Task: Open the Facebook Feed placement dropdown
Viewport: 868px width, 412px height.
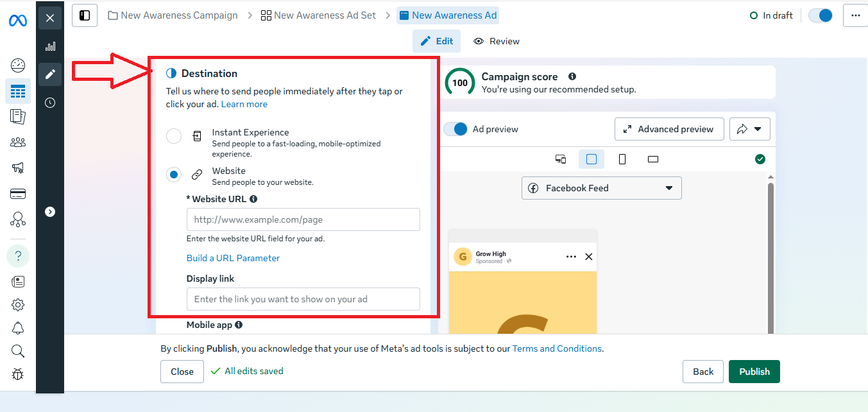Action: pos(601,188)
